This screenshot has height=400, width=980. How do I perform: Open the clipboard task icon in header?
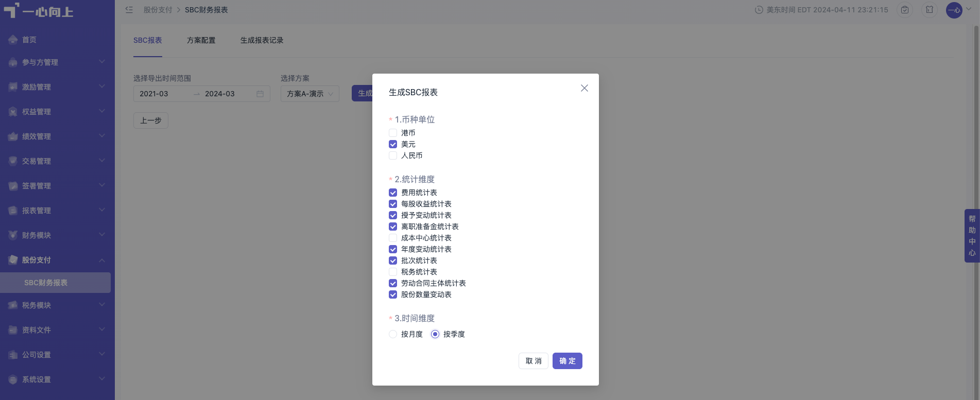905,10
